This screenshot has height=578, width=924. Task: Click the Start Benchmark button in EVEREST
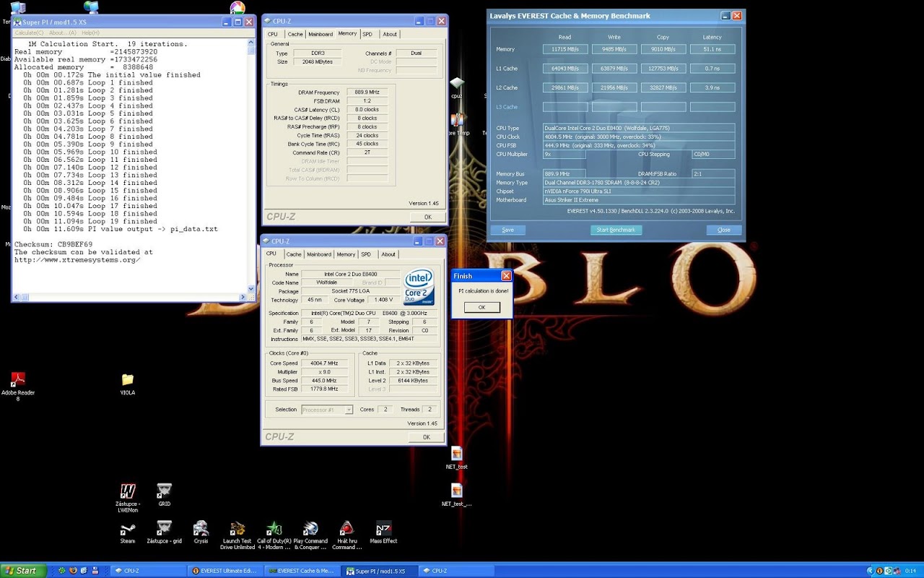(616, 230)
